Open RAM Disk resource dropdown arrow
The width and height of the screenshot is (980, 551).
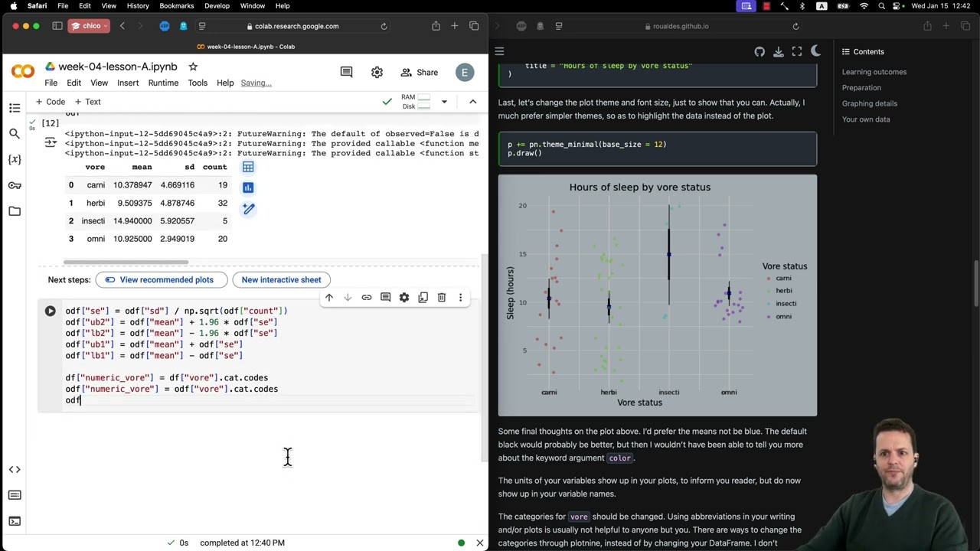pos(444,102)
